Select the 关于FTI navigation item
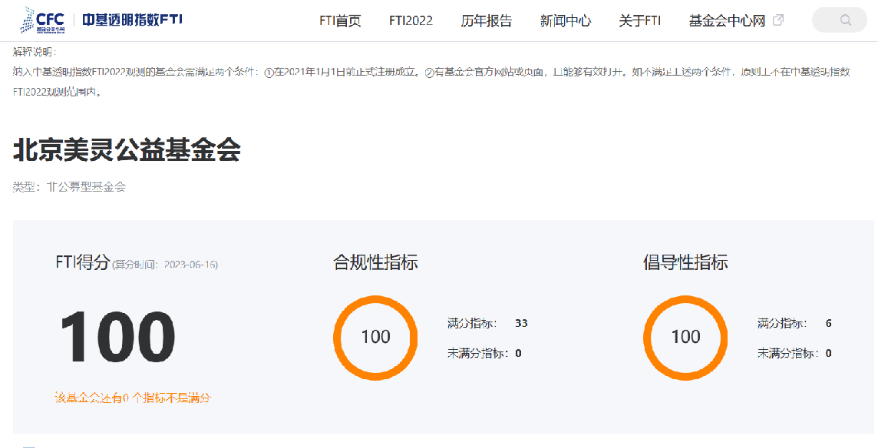The width and height of the screenshot is (890, 448). point(640,21)
